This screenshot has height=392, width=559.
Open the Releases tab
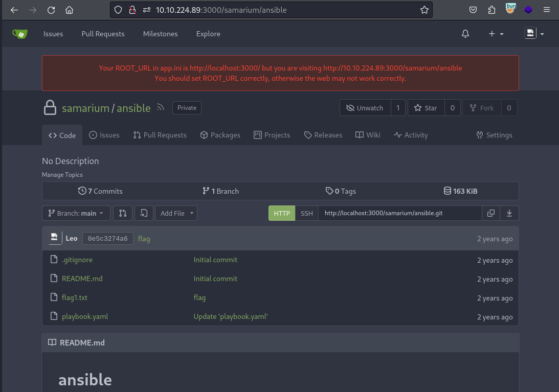coord(323,135)
